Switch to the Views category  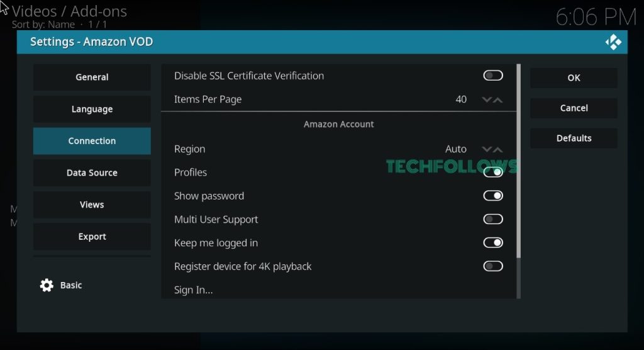click(92, 205)
